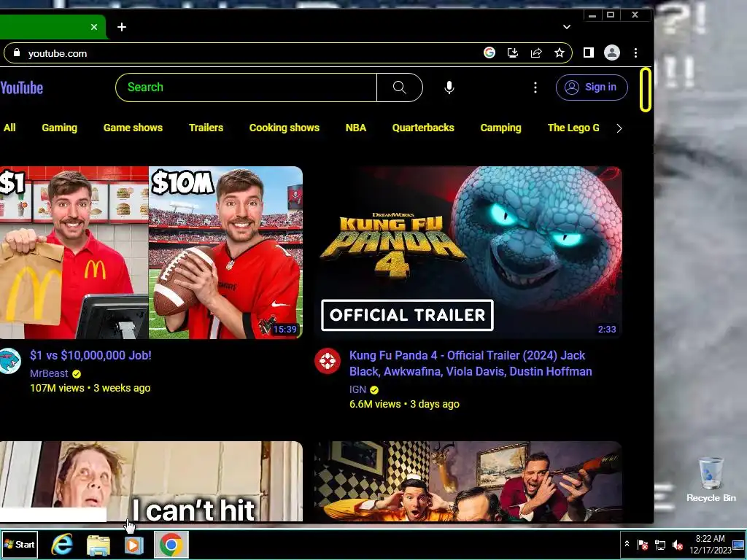This screenshot has height=560, width=747.
Task: Open the bar scene video thumbnail
Action: 468,481
